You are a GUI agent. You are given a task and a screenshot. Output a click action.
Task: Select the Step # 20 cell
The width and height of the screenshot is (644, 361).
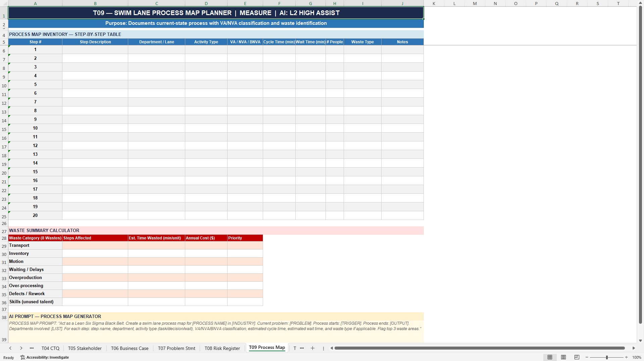pyautogui.click(x=35, y=216)
